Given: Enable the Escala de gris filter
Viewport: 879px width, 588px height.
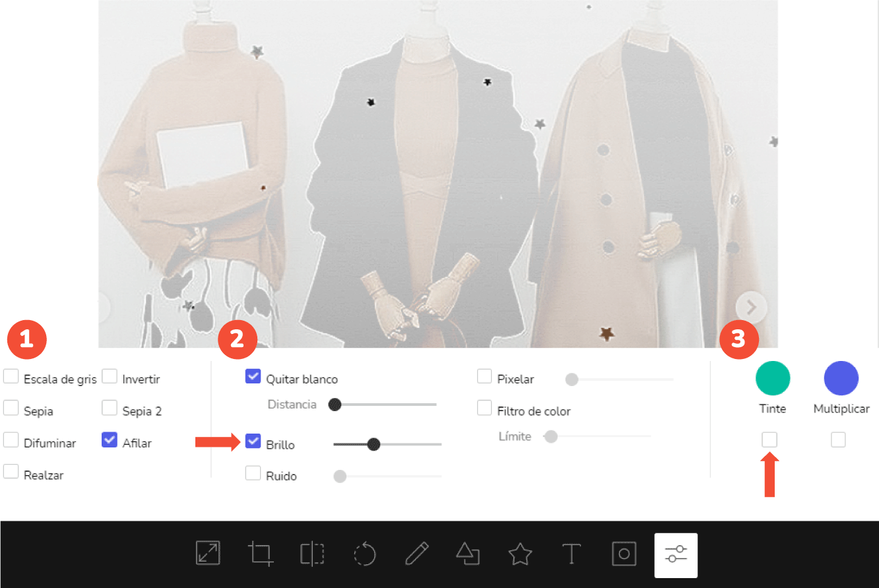Looking at the screenshot, I should point(11,377).
